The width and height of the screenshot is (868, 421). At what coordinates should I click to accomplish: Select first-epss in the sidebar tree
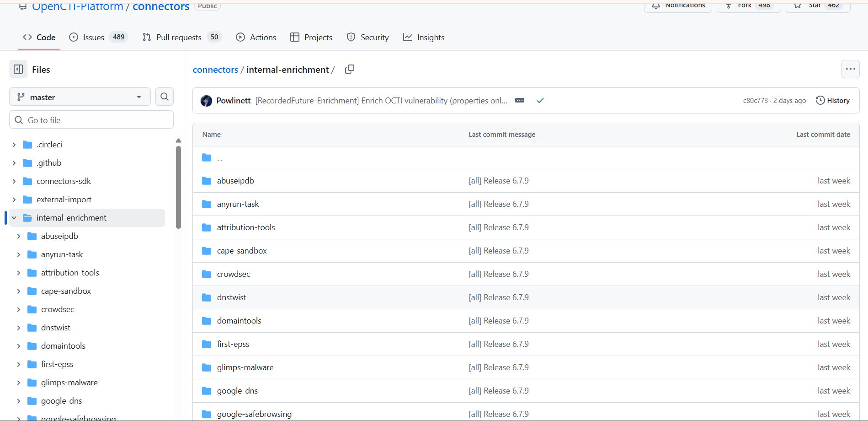[x=57, y=364]
